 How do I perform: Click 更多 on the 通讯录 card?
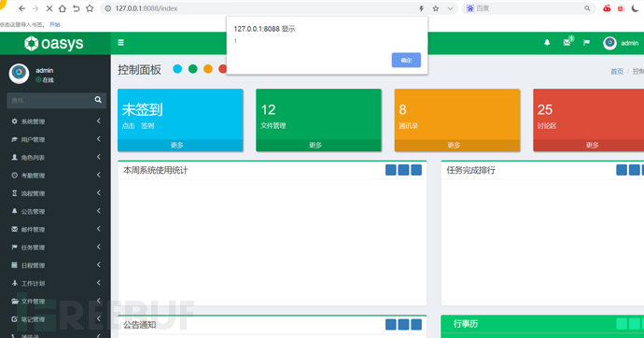point(454,145)
